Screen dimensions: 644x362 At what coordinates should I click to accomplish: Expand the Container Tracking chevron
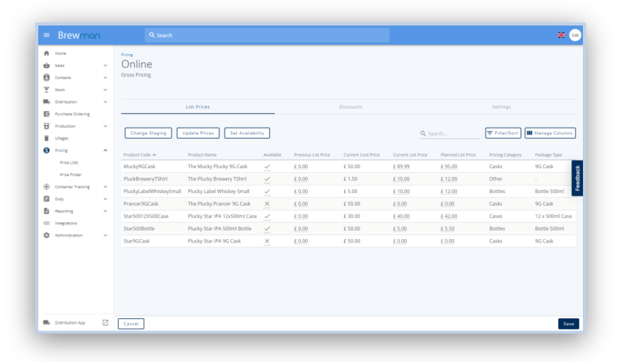click(x=105, y=187)
